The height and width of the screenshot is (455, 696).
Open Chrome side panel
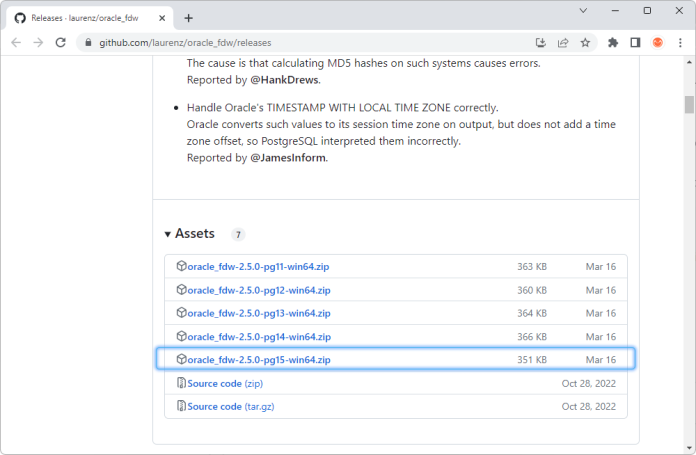635,43
